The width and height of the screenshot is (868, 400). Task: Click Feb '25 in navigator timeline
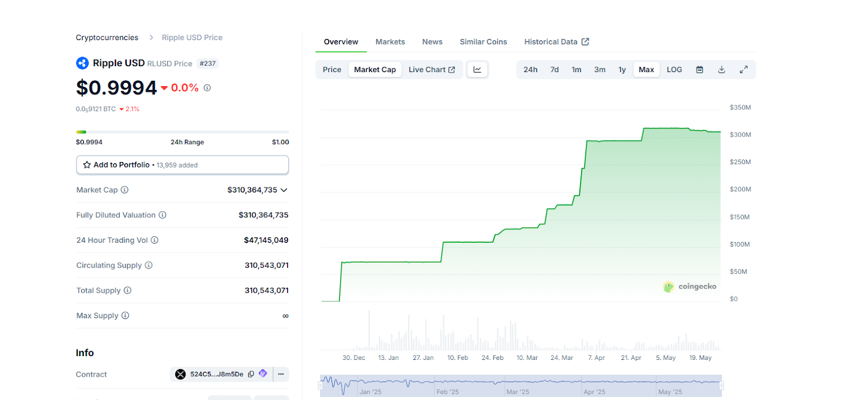(x=448, y=392)
